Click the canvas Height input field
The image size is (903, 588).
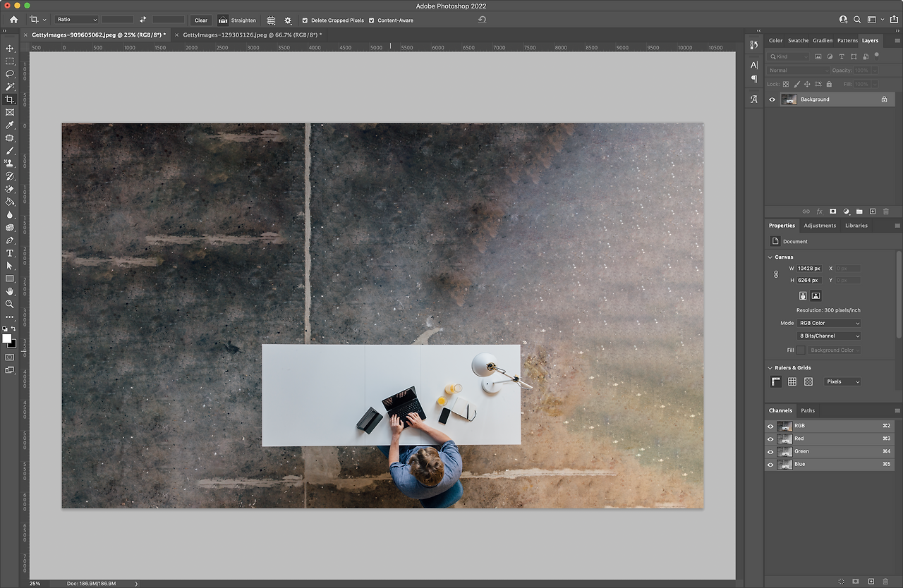809,281
